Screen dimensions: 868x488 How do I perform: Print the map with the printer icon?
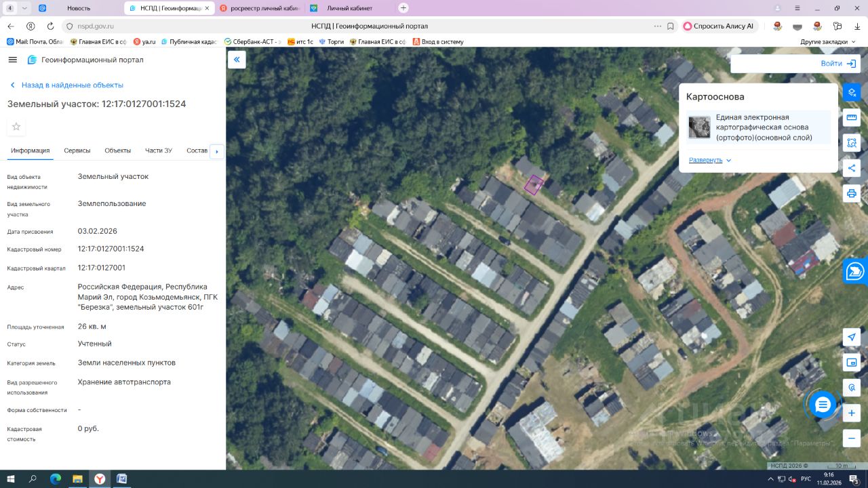pyautogui.click(x=852, y=193)
